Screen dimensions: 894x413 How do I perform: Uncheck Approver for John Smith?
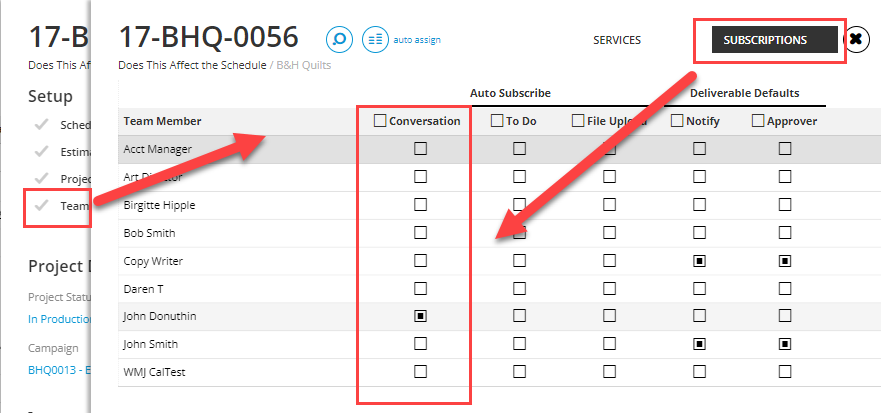coord(785,343)
